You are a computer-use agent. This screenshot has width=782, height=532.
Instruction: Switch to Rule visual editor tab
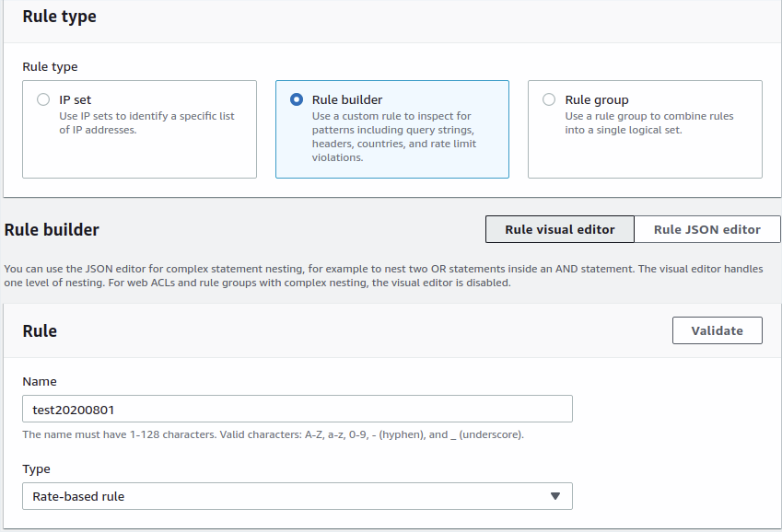560,229
